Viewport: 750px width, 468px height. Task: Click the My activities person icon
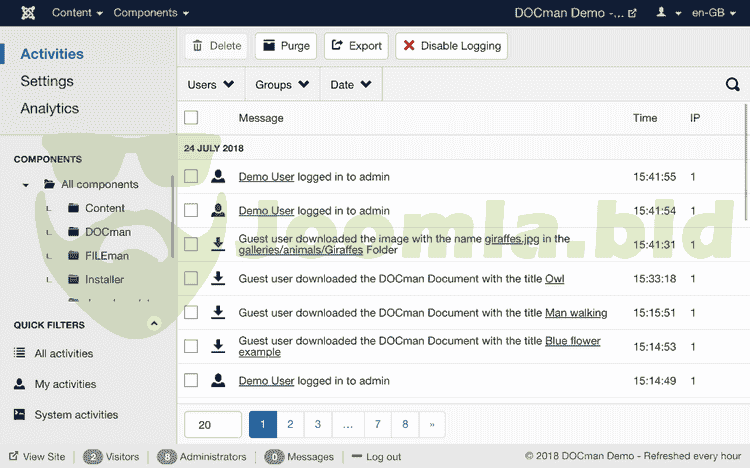[20, 384]
